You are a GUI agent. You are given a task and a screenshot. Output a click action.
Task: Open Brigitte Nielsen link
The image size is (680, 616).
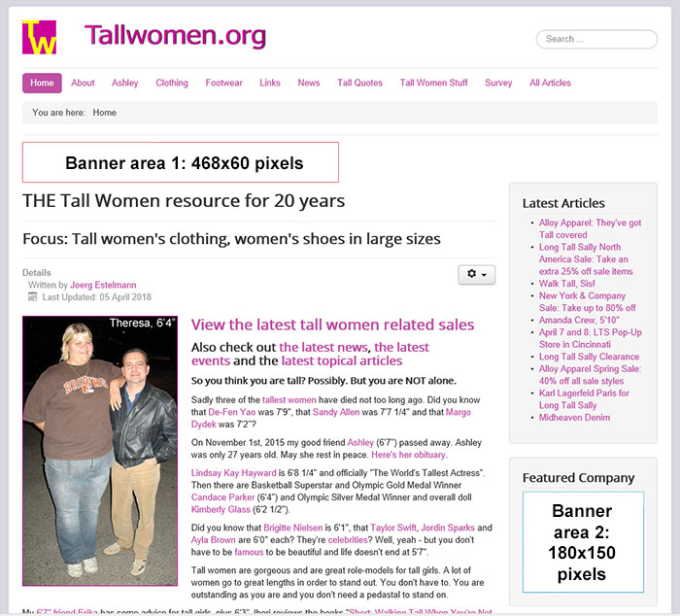pos(293,528)
